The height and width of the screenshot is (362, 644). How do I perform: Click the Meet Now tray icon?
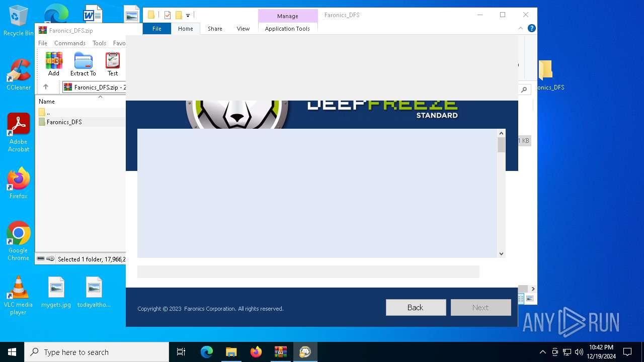pos(555,352)
